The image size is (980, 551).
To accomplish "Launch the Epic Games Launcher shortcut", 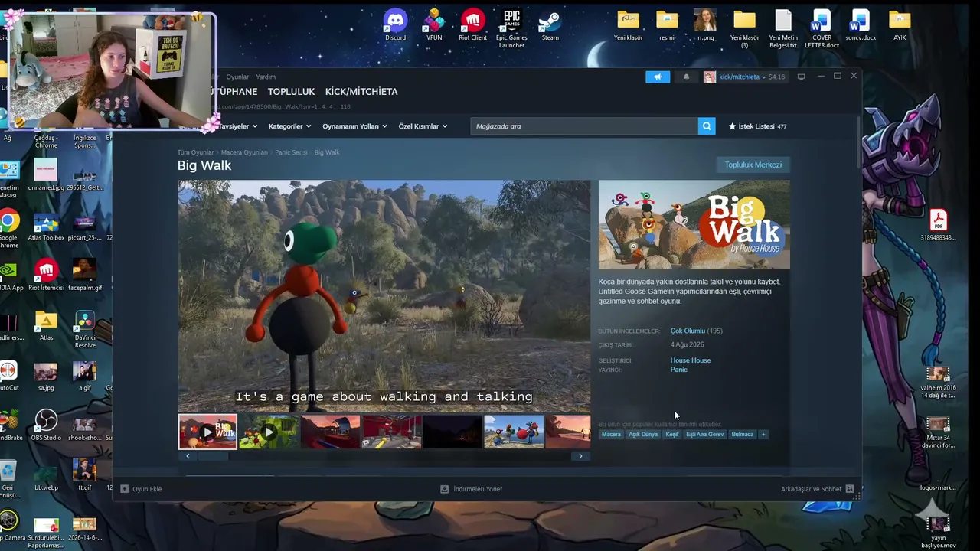I will pyautogui.click(x=511, y=28).
